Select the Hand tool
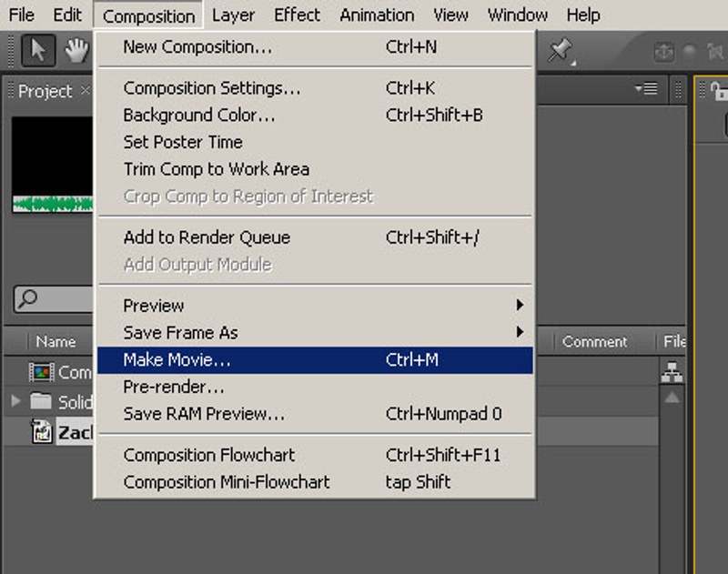728x574 pixels. pyautogui.click(x=76, y=51)
